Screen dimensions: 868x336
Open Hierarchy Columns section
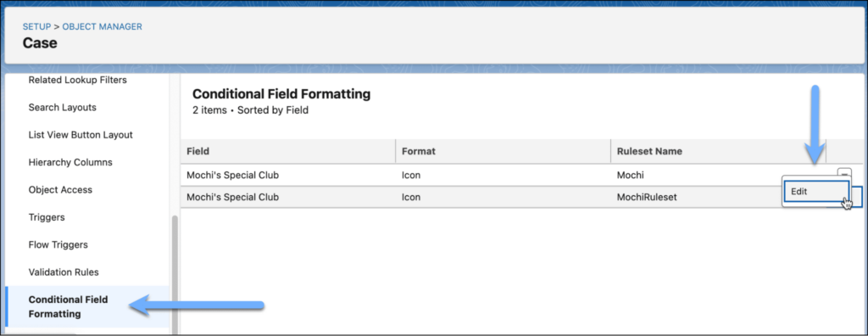(70, 162)
